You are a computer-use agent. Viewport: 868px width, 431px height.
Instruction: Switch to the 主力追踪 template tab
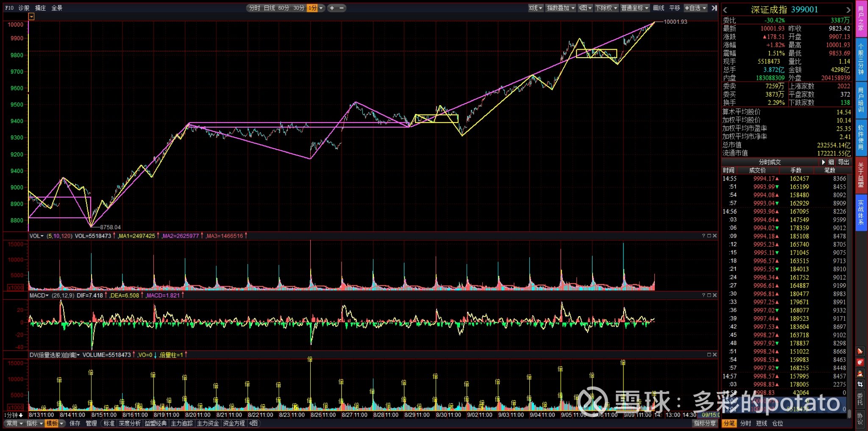pyautogui.click(x=182, y=423)
